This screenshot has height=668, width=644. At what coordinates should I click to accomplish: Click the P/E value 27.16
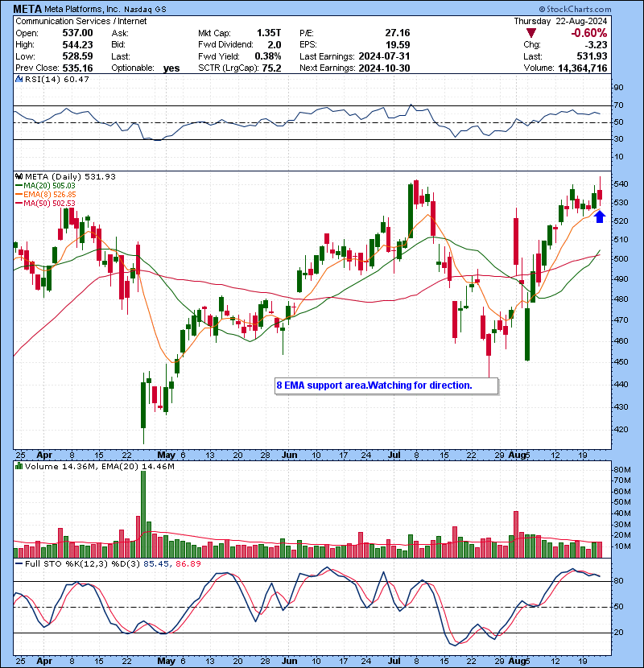tap(398, 33)
